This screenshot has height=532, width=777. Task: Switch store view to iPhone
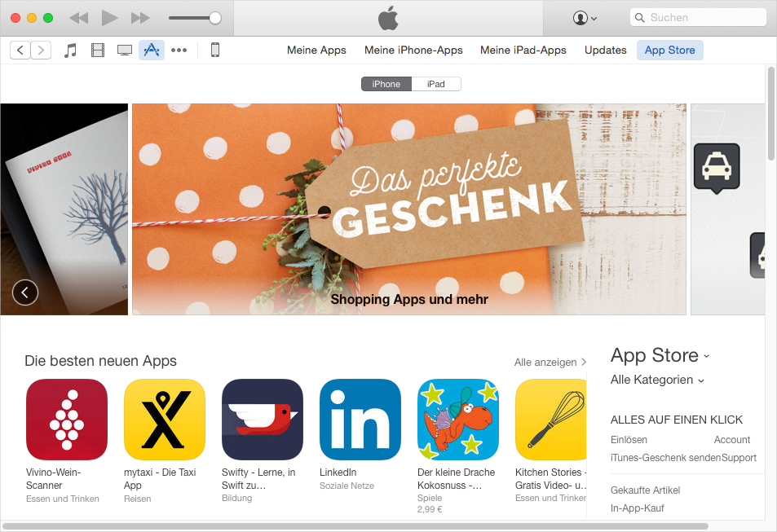pos(386,84)
